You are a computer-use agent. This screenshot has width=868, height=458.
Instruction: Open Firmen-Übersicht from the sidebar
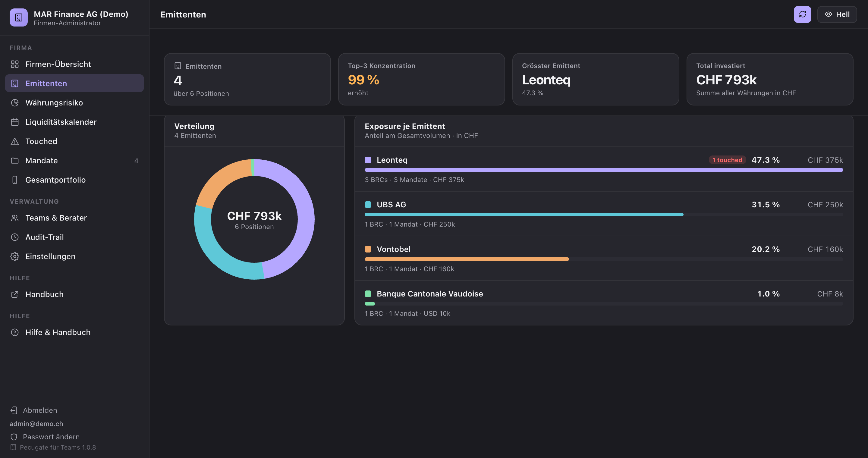tap(74, 64)
